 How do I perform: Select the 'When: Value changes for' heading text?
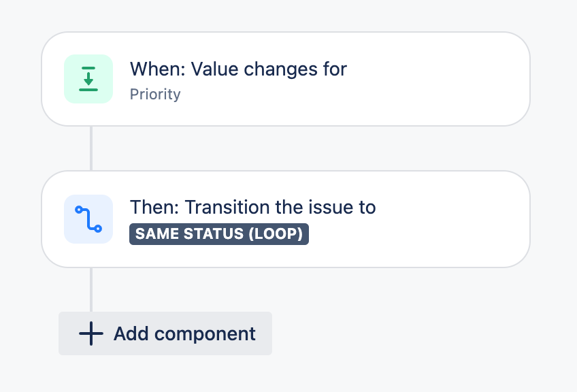click(238, 69)
